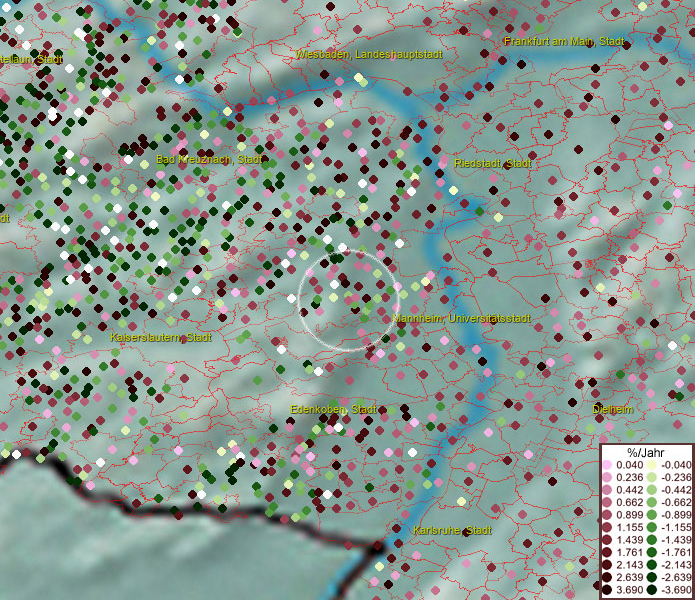Pick the 0.236 legend color swatch
695x600 pixels.
608,477
